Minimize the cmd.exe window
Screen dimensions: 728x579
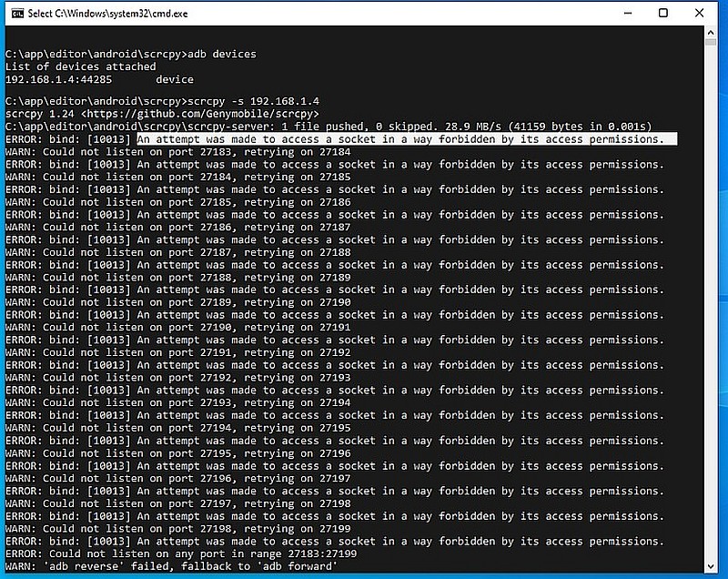(x=628, y=13)
